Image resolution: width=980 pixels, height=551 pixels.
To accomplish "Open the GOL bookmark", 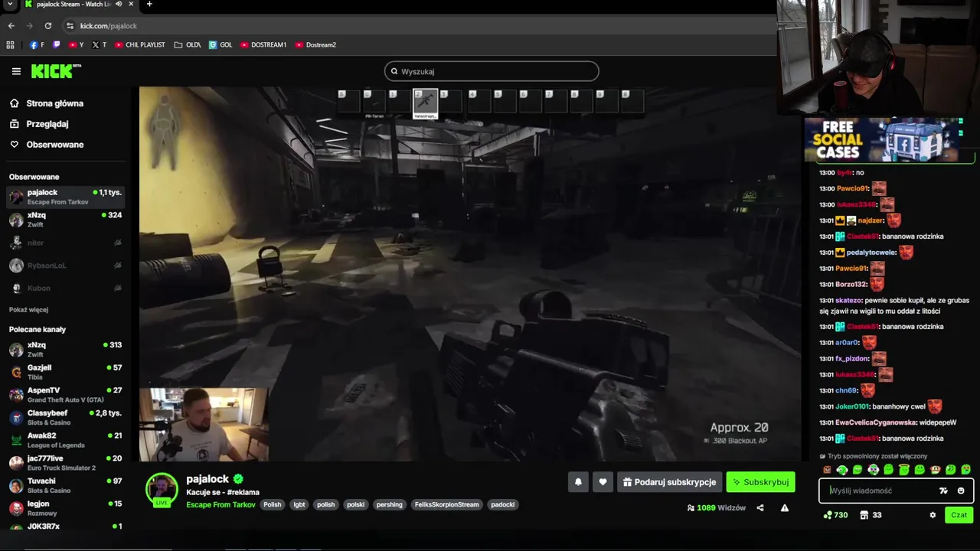I will [x=220, y=44].
